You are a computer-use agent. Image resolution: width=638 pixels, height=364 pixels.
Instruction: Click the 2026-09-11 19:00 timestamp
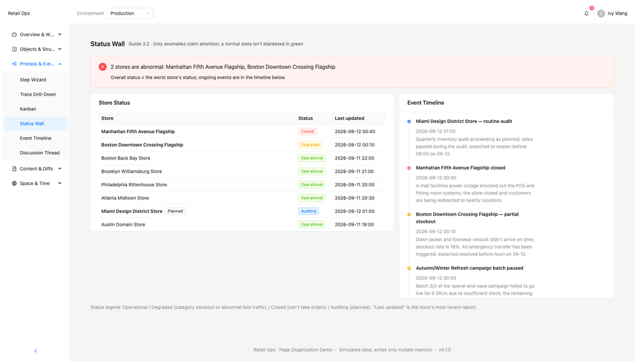pyautogui.click(x=354, y=224)
